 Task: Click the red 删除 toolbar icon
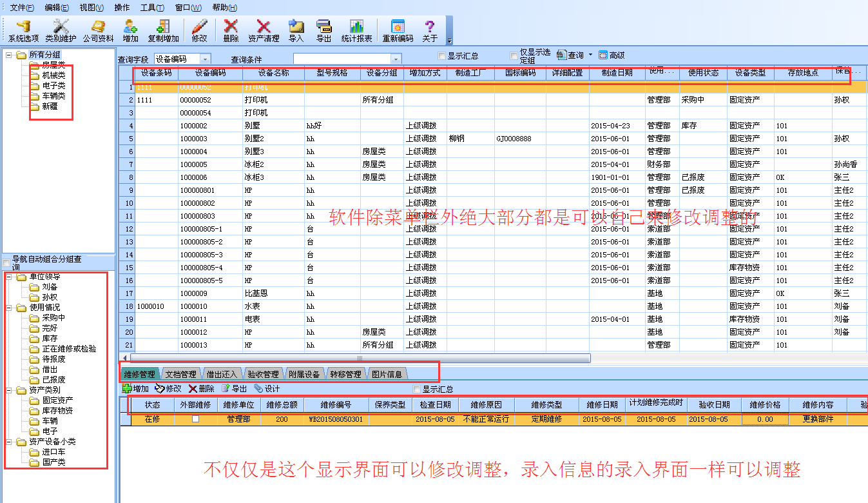point(231,30)
